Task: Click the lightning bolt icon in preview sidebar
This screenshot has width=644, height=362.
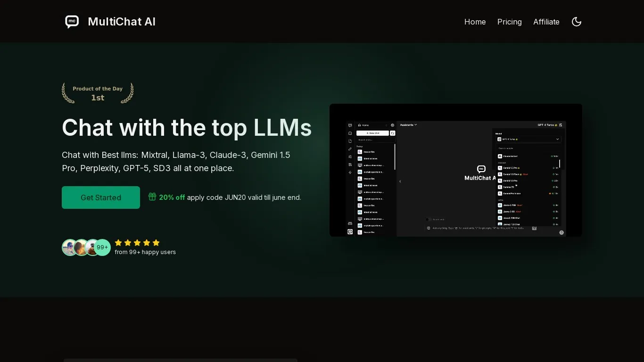Action: (x=350, y=173)
